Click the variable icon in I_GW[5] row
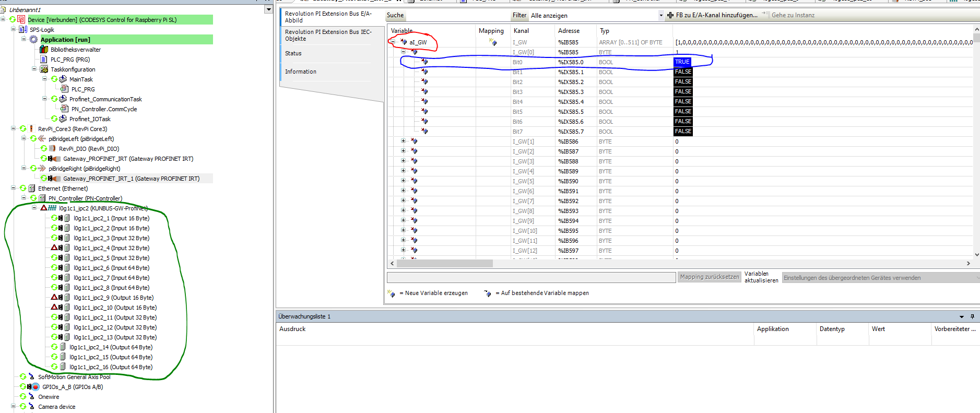The width and height of the screenshot is (980, 413). click(414, 181)
